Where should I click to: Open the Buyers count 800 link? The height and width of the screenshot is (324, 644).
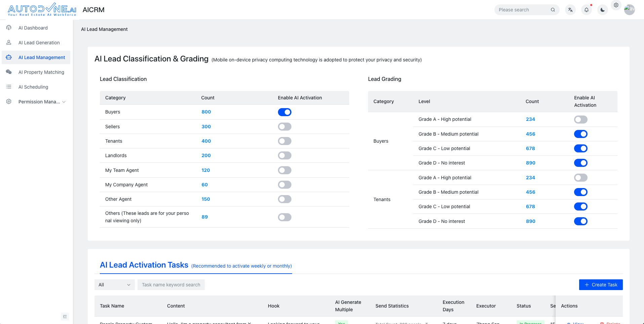[206, 112]
